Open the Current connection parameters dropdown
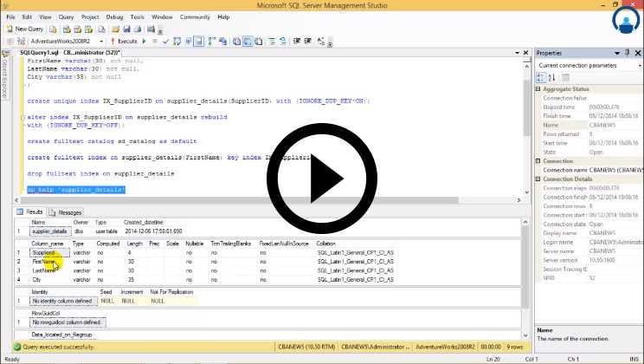The image size is (644, 364). pos(640,65)
